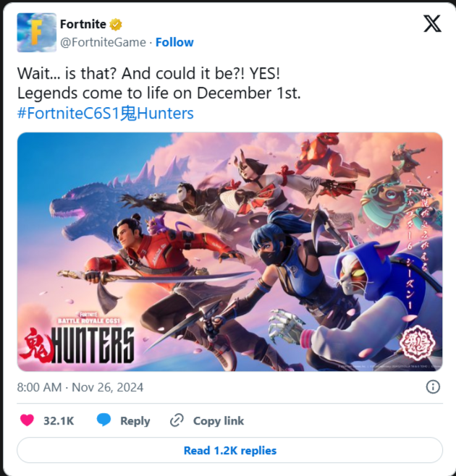Click the Copy link text
The image size is (456, 476).
pyautogui.click(x=219, y=421)
